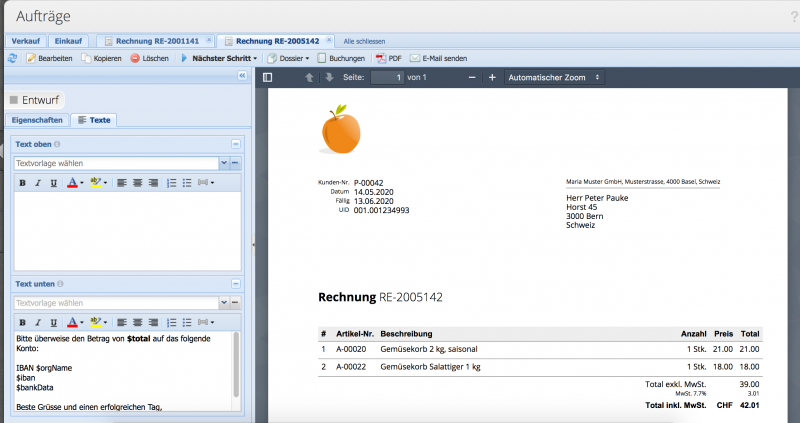This screenshot has width=800, height=423.
Task: Toggle italic in Text unten editor
Action: (38, 322)
